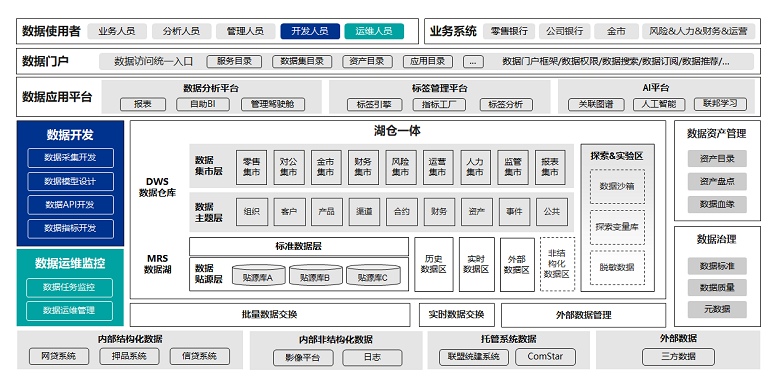This screenshot has height=392, width=780.
Task: Select the 零售集市 block
Action: tap(251, 167)
